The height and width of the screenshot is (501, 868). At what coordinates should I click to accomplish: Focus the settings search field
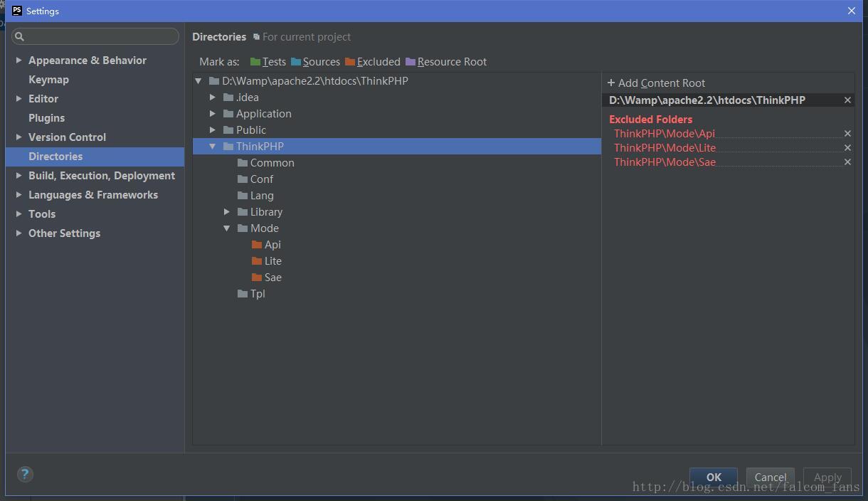click(95, 36)
